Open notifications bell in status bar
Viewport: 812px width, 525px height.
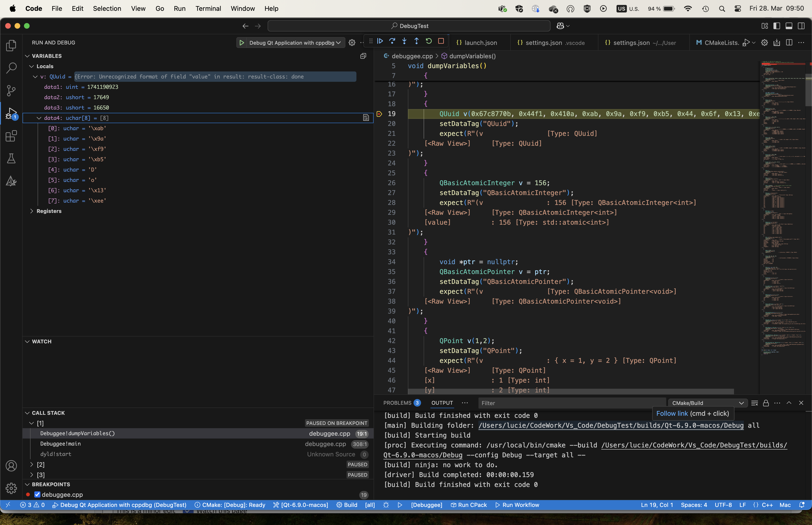click(x=802, y=505)
